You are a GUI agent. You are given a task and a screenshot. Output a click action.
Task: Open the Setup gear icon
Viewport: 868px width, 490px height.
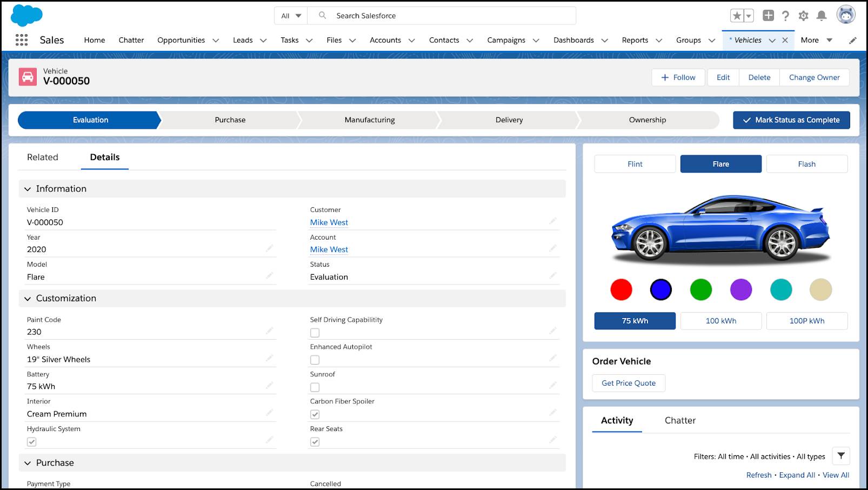pyautogui.click(x=804, y=16)
